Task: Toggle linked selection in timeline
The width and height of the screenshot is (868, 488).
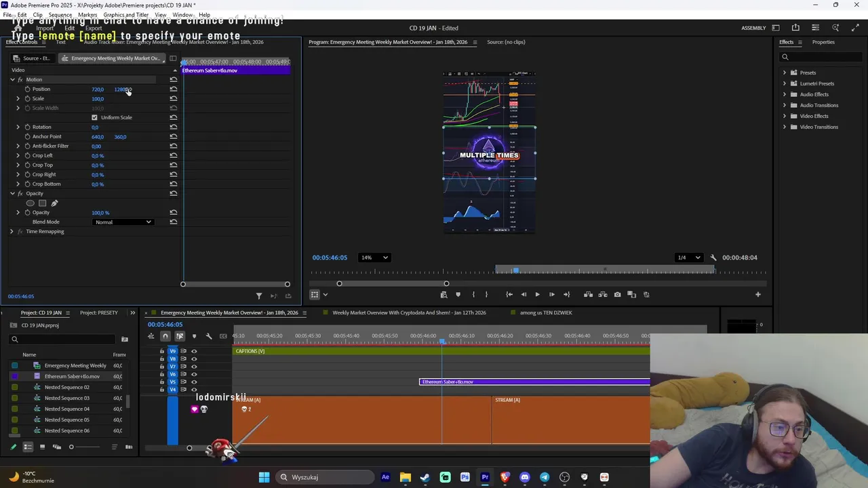Action: point(180,336)
